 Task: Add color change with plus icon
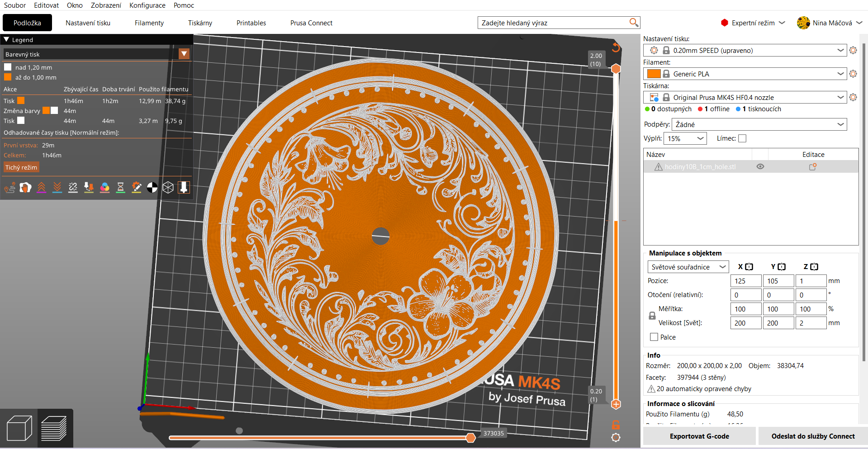point(616,404)
